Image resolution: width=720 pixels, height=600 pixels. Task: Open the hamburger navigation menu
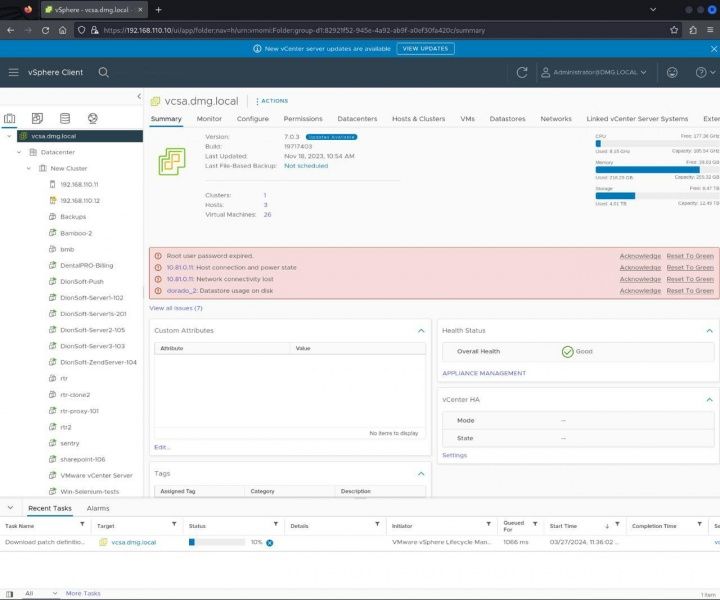pos(14,72)
